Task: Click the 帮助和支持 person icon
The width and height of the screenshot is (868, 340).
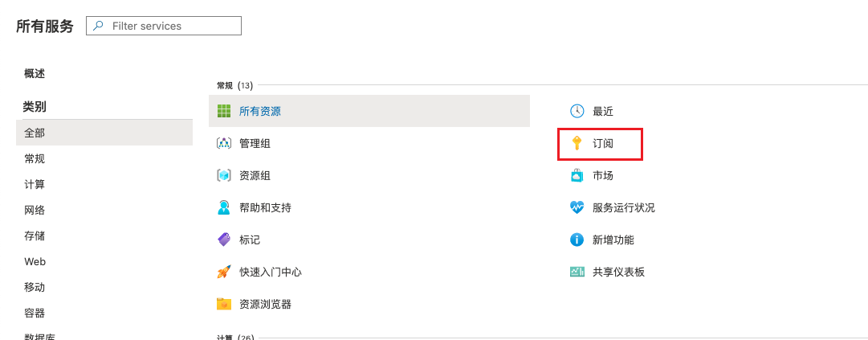Action: pos(224,207)
